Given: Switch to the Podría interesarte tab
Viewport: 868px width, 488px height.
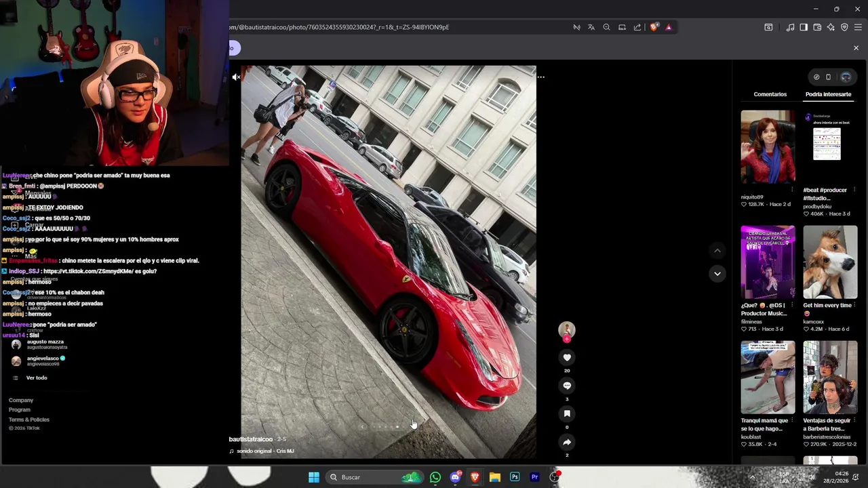Looking at the screenshot, I should coord(828,94).
